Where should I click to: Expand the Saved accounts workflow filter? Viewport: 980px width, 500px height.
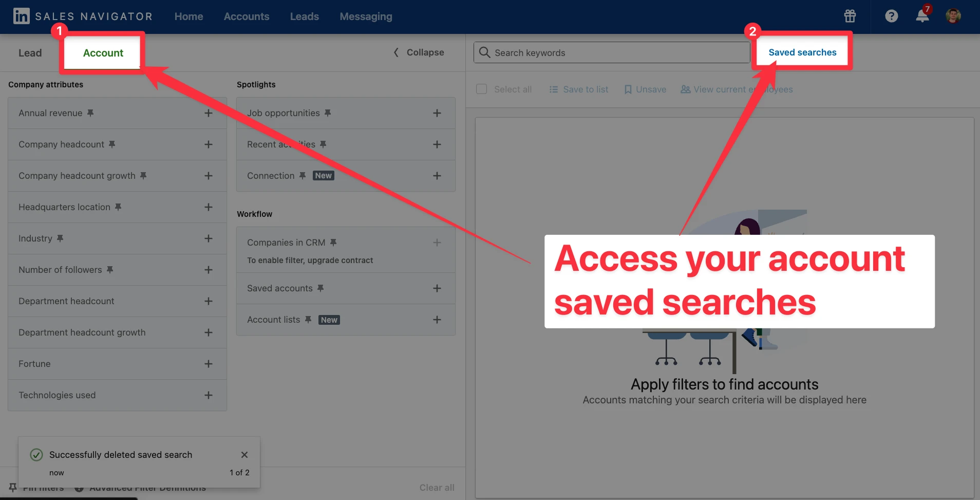(437, 288)
